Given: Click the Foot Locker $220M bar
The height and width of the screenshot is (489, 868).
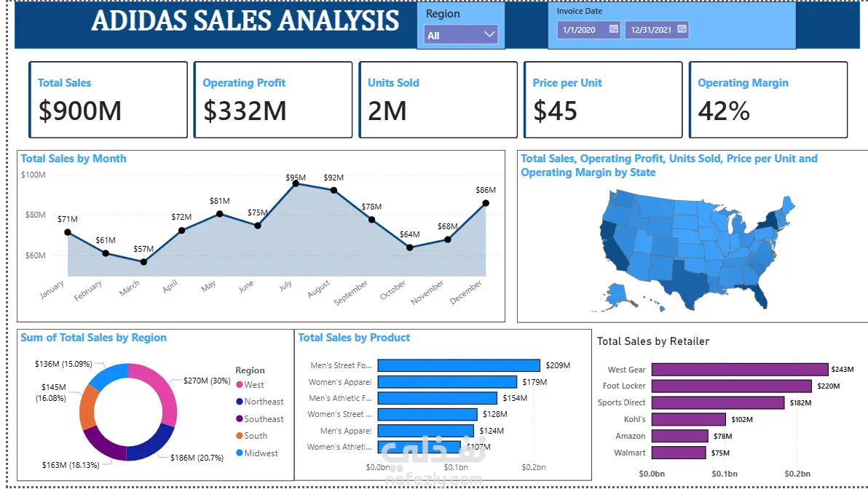Looking at the screenshot, I should click(732, 386).
